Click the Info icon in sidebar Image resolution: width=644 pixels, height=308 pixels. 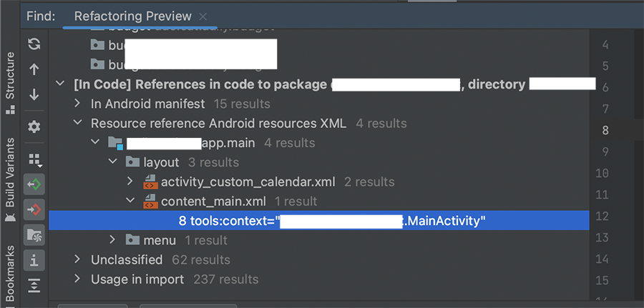[x=34, y=259]
